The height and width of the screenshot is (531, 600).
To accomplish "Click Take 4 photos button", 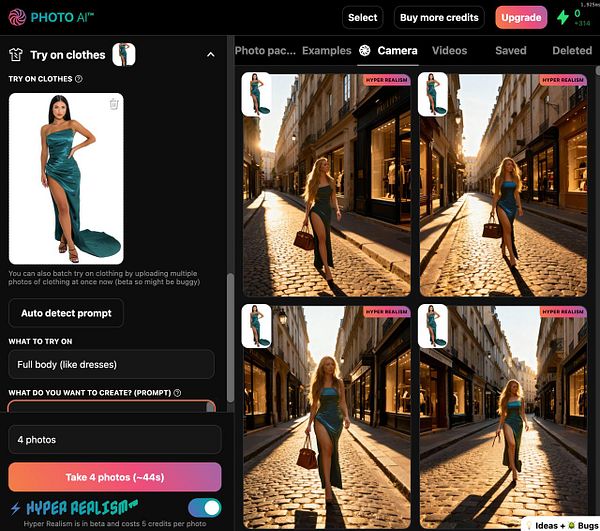I will 115,477.
